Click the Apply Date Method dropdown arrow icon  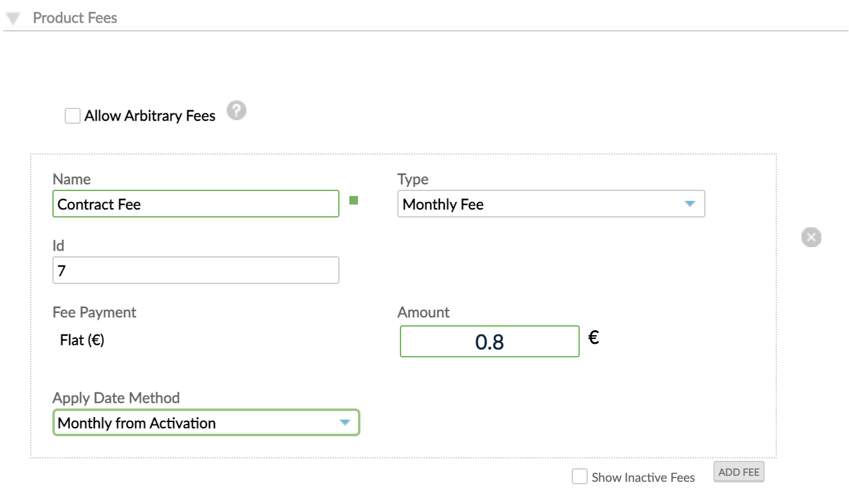pos(345,423)
